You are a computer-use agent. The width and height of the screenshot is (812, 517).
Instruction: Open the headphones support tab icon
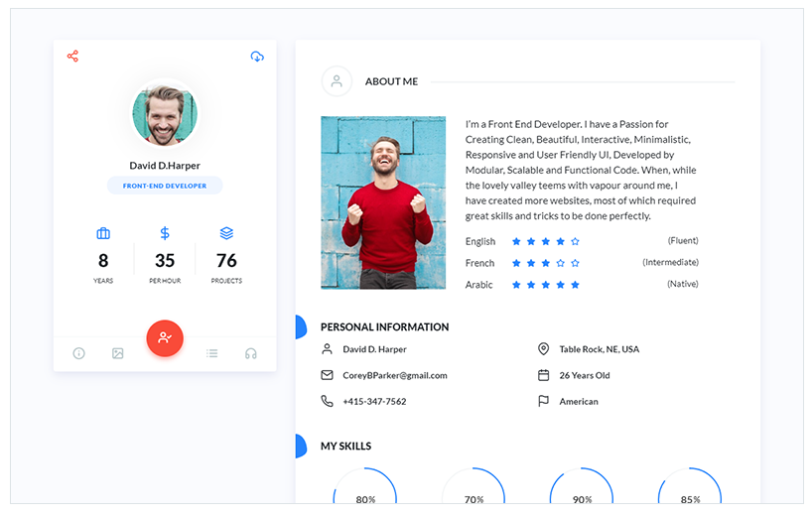250,353
